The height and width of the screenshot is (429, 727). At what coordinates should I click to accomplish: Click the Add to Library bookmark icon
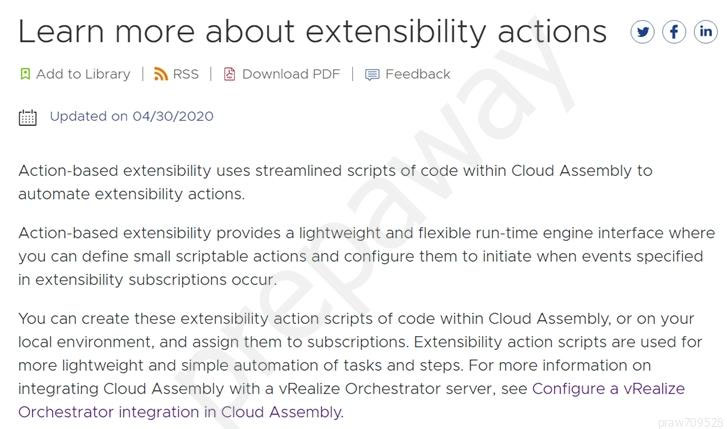coord(25,74)
